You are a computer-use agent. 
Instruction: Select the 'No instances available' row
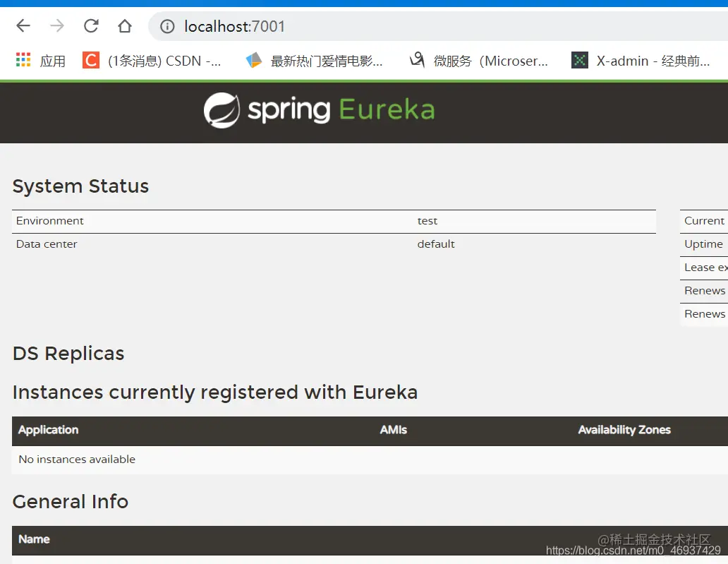(370, 460)
